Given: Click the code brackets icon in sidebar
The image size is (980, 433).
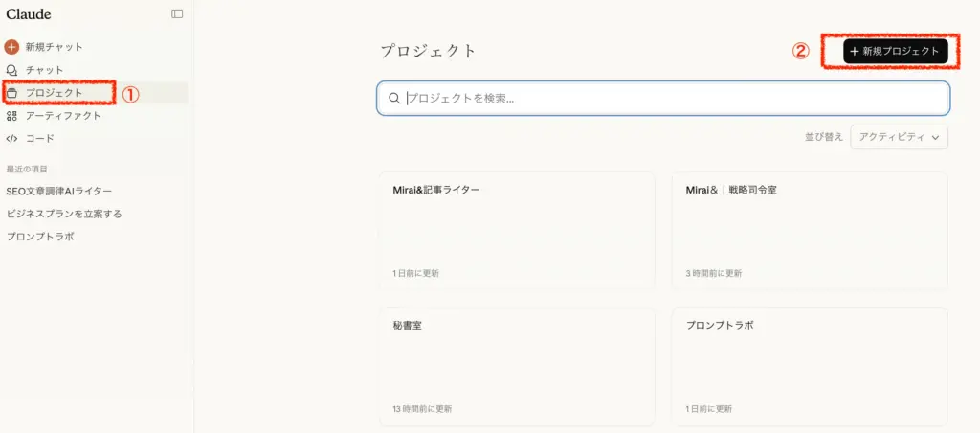Looking at the screenshot, I should 11,138.
